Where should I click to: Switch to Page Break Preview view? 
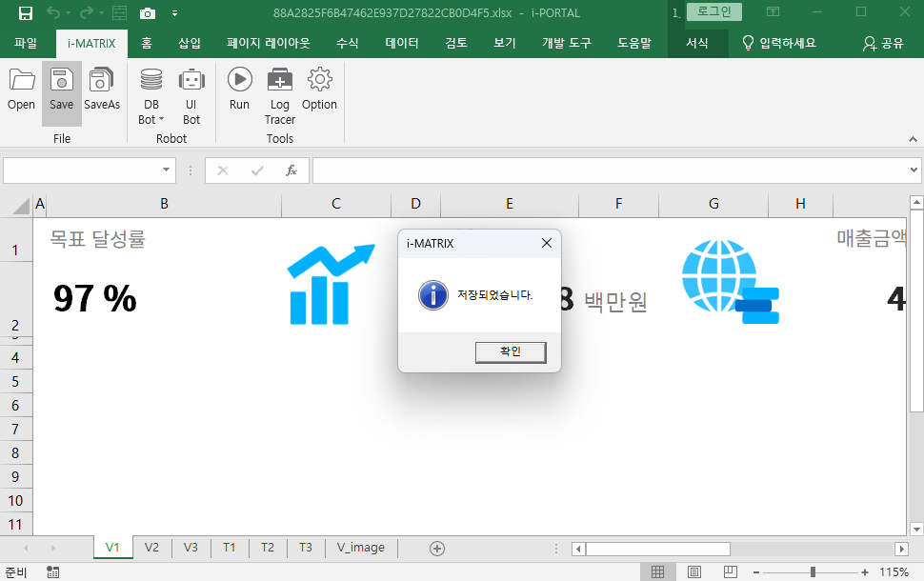pyautogui.click(x=732, y=572)
